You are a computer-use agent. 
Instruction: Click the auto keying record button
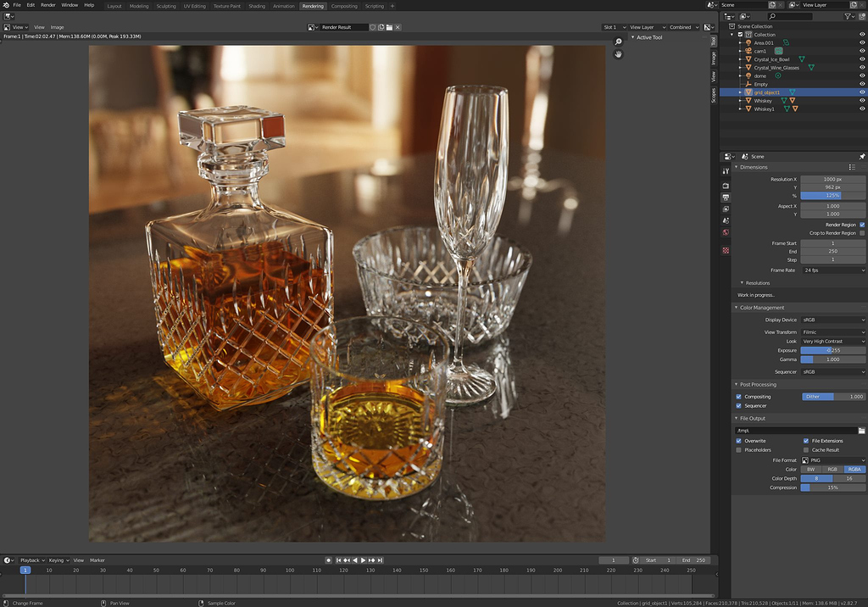coord(329,560)
